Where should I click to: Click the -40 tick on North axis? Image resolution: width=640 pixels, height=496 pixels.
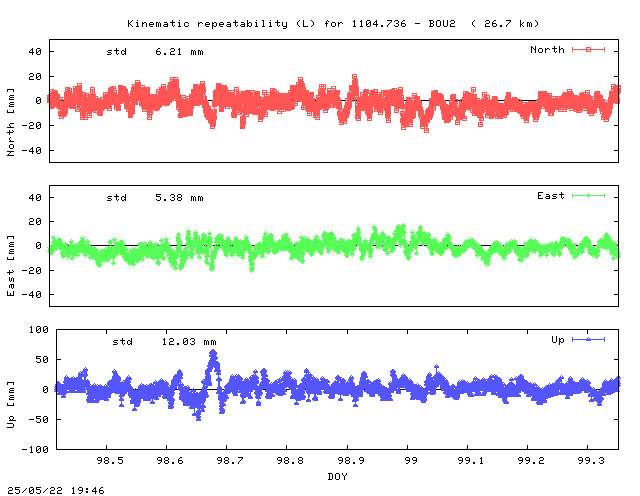[32, 151]
